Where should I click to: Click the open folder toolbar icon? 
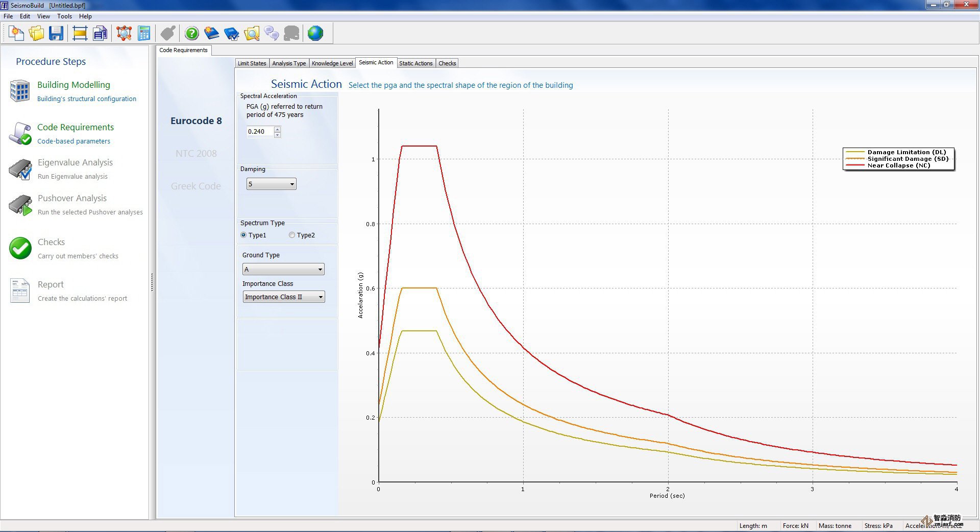(x=36, y=34)
